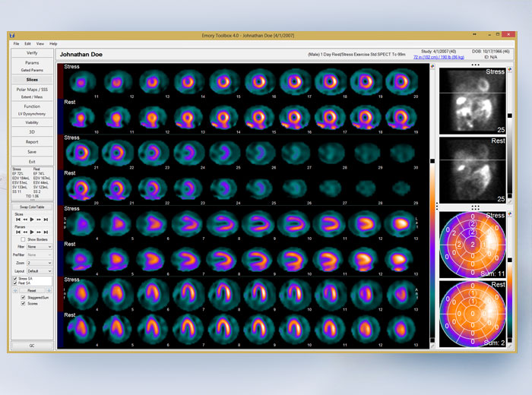Jump to the first slice
The image size is (532, 395).
(x=17, y=220)
